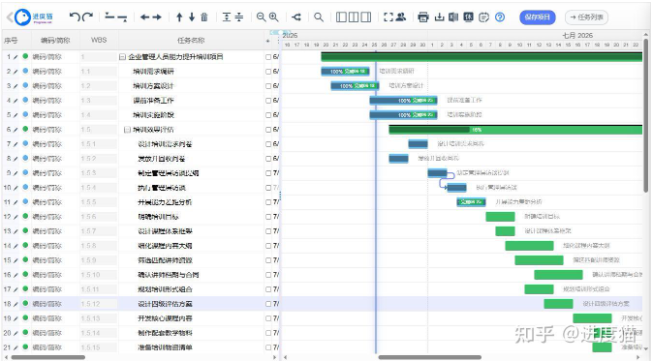Delete task using trash icon
Image resolution: width=651 pixels, height=362 pixels.
pyautogui.click(x=204, y=17)
